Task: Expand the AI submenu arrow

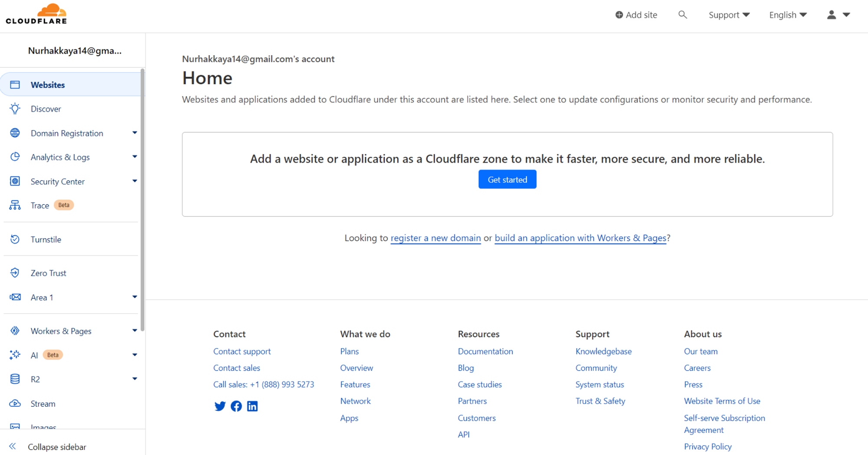Action: pos(135,355)
